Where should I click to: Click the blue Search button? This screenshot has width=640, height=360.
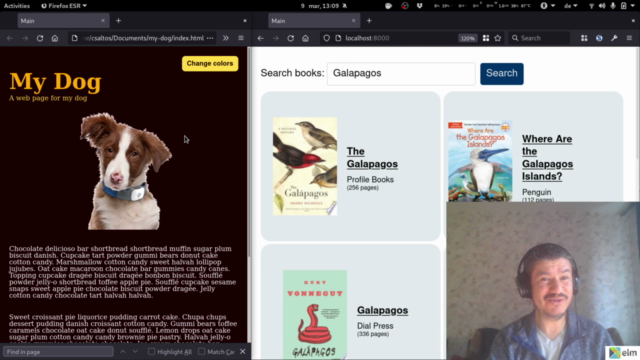coord(502,73)
